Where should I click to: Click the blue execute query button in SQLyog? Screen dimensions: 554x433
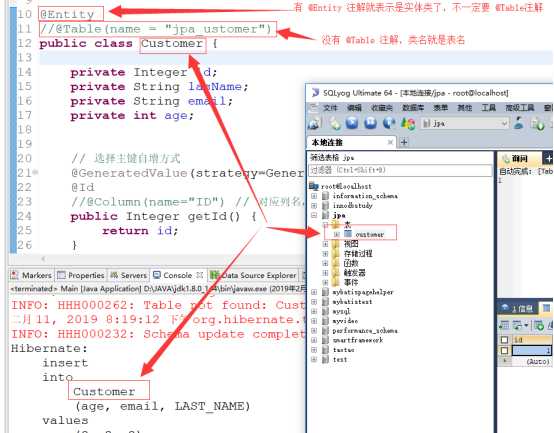tap(352, 123)
